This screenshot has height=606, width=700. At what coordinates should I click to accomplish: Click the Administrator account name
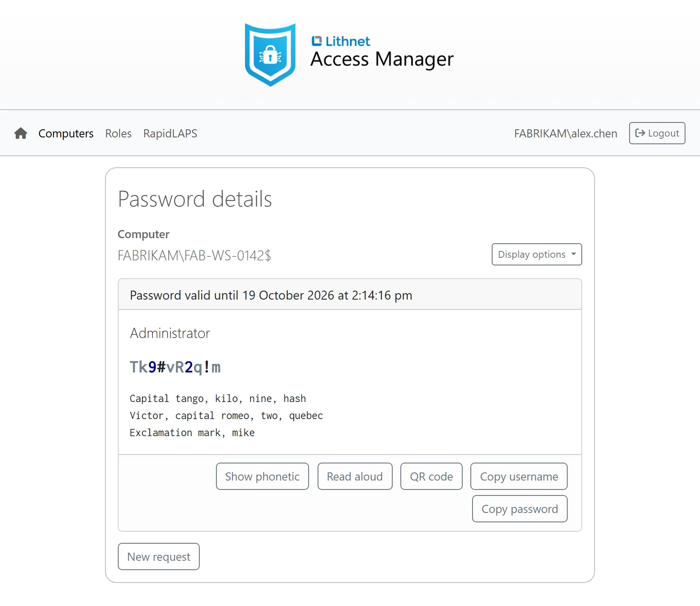click(170, 333)
